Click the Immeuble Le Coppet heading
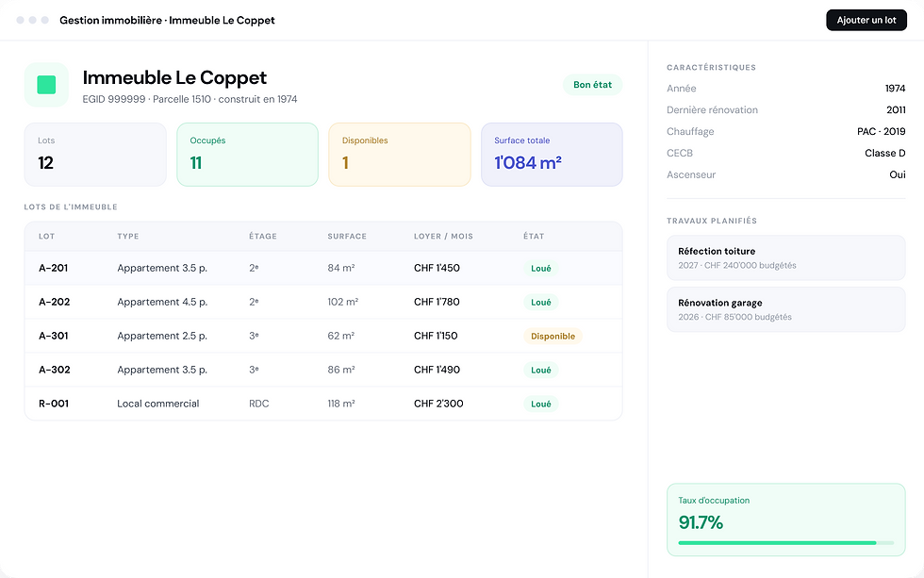The height and width of the screenshot is (578, 924). pyautogui.click(x=174, y=77)
